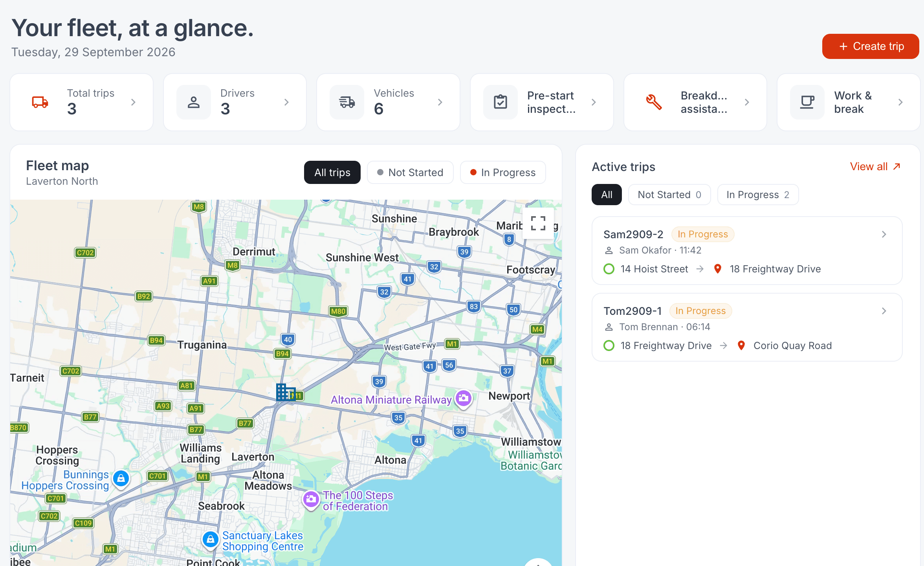
Task: Expand the Tom2909-1 trip chevron
Action: click(884, 311)
